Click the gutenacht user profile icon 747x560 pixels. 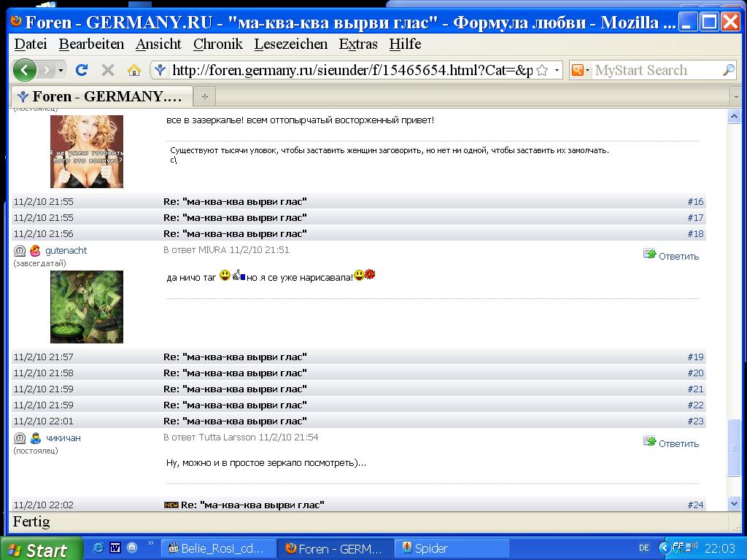coord(34,251)
